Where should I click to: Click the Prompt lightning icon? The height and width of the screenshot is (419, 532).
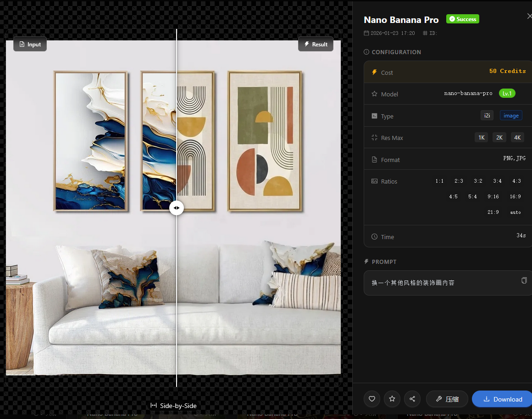pos(366,262)
